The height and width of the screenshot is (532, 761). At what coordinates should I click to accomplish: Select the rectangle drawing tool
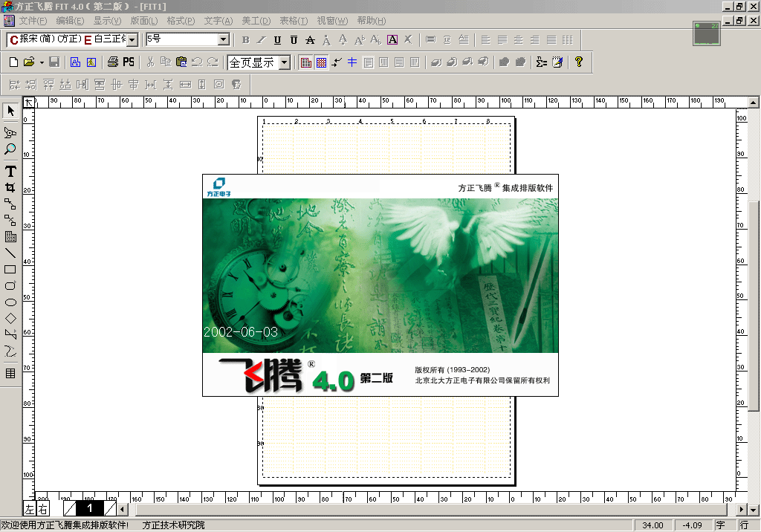(10, 270)
